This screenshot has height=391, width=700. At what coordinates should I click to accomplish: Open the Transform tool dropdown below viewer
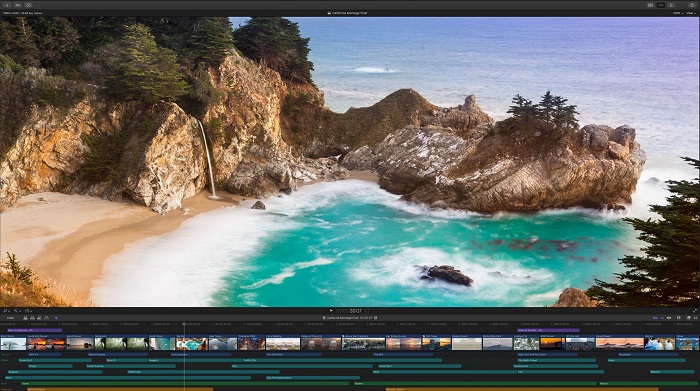[x=6, y=311]
